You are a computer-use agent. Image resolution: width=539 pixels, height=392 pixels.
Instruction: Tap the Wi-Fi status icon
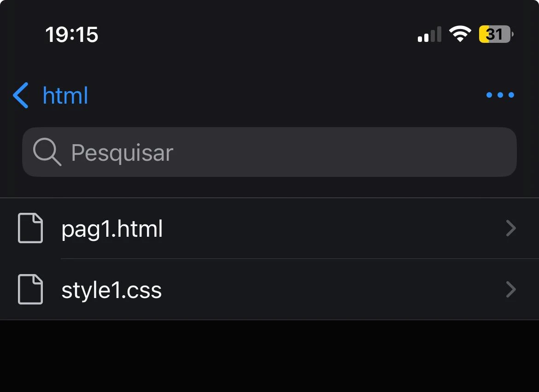pos(460,34)
